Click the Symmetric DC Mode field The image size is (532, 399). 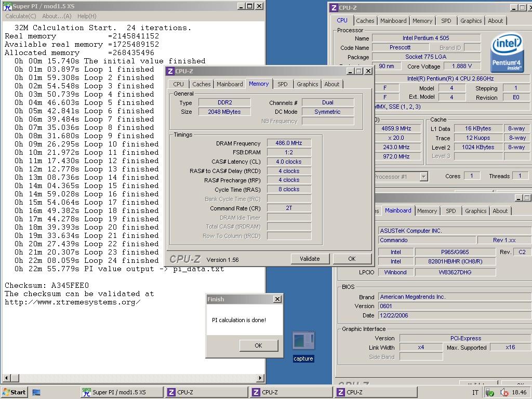(x=328, y=112)
